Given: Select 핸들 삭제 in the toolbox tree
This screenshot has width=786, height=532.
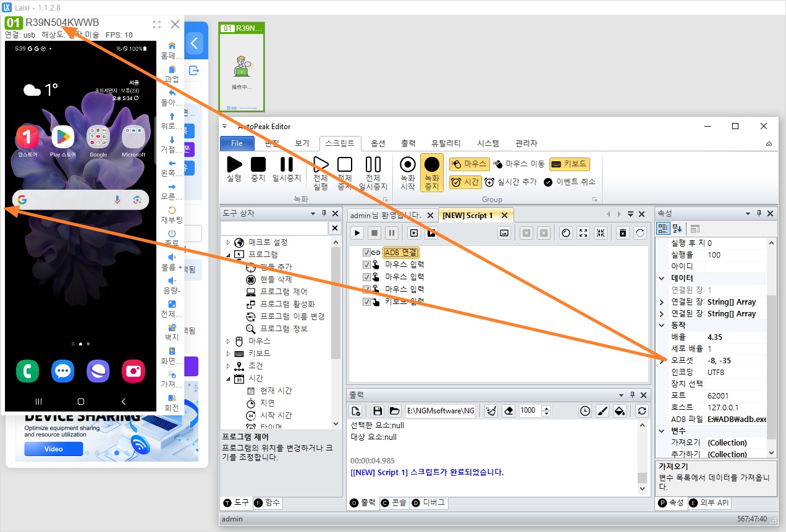Looking at the screenshot, I should 276,279.
